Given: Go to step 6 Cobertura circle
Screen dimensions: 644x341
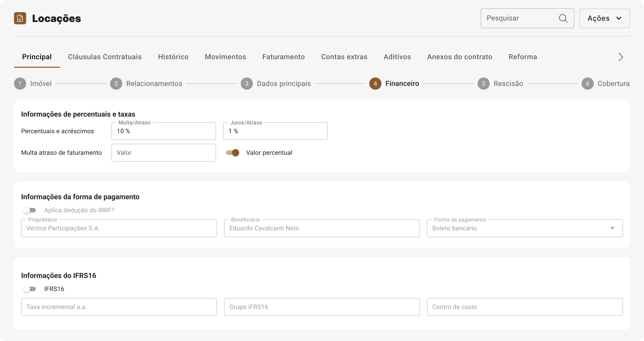Looking at the screenshot, I should coord(587,84).
